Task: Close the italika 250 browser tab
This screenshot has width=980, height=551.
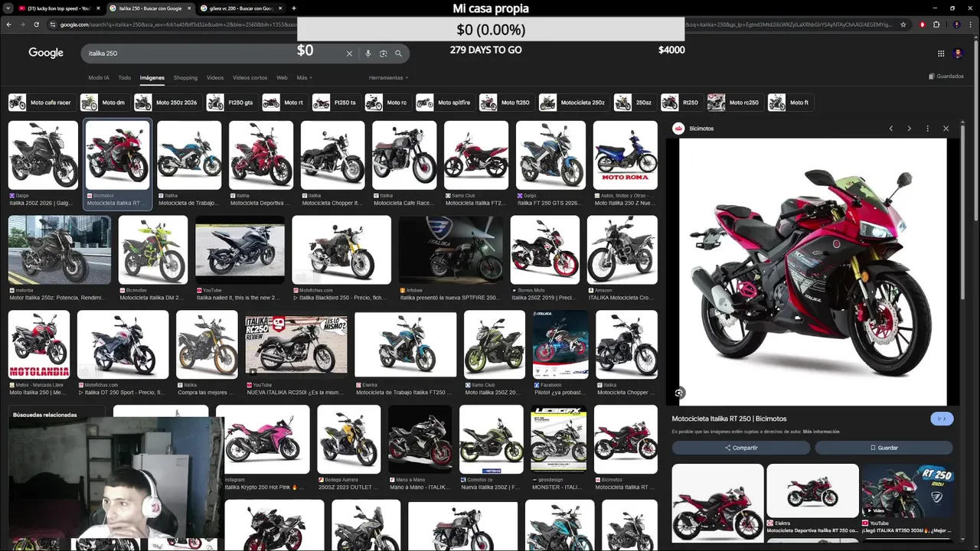Action: click(x=189, y=8)
